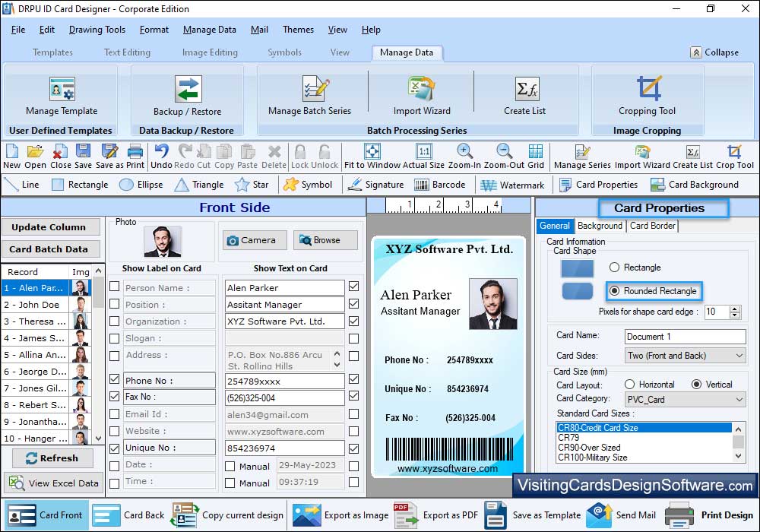Open Card Background settings
Image resolution: width=760 pixels, height=532 pixels.
pos(695,185)
